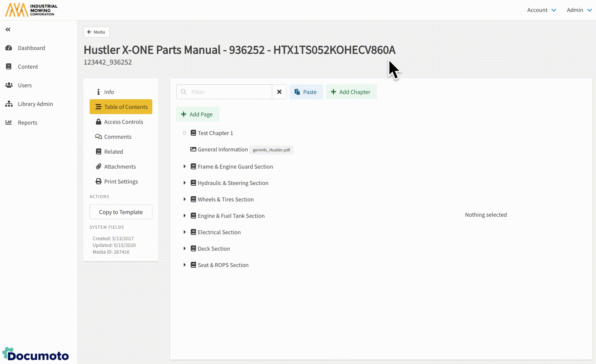Click the Dashboard gauge icon
596x364 pixels.
(x=9, y=48)
